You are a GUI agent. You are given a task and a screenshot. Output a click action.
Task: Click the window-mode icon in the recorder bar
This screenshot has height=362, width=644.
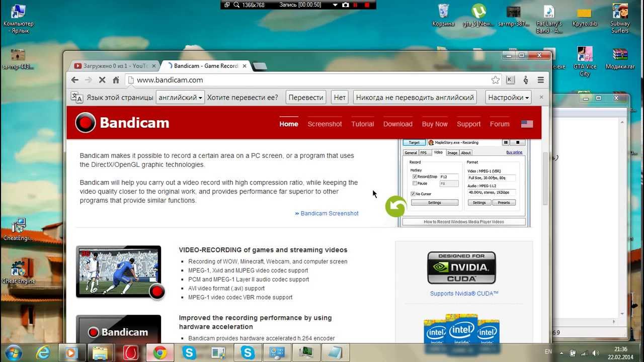[x=227, y=5]
